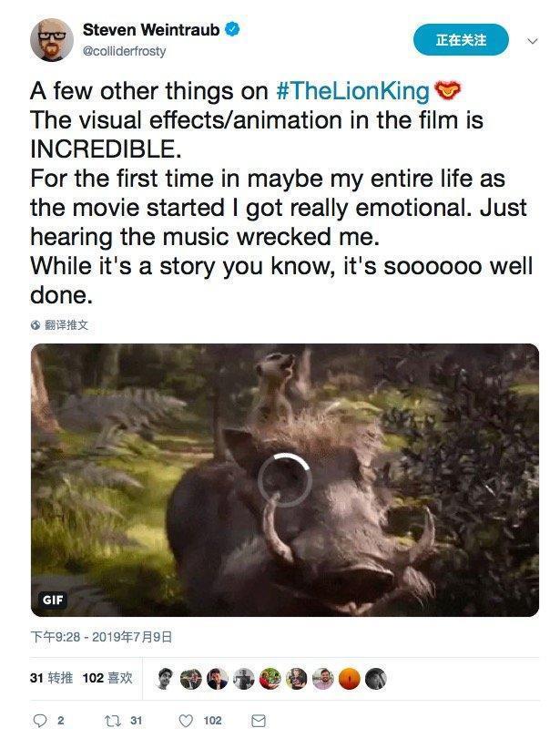The width and height of the screenshot is (560, 749).
Task: Click Steven Weintraub's profile avatar
Action: 52,40
